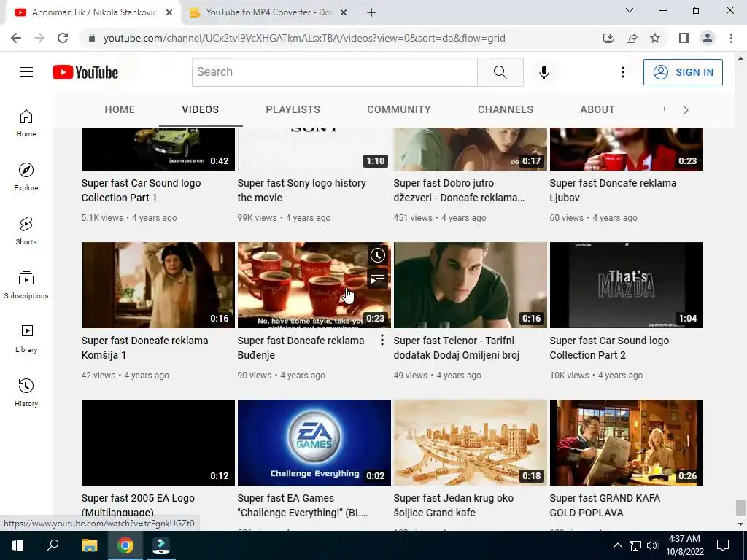Click Watch Later clock on Buđenje thumbnail
The image size is (747, 560).
tap(377, 255)
